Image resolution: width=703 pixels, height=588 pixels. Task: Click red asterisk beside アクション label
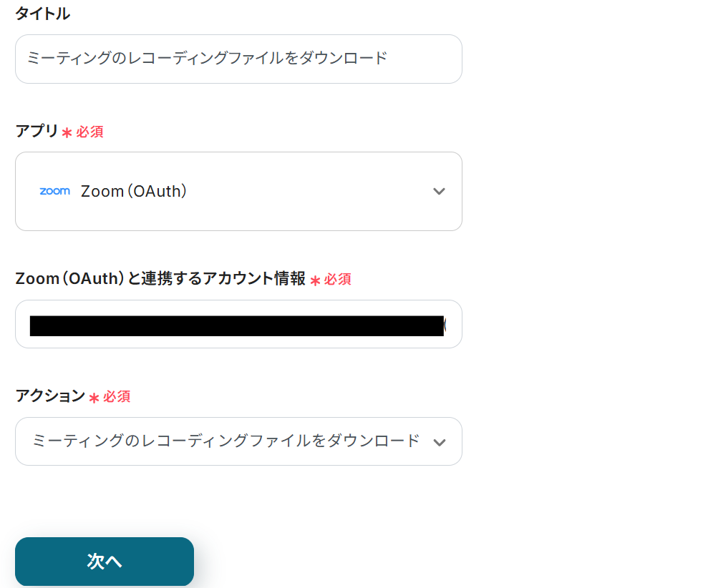click(94, 398)
